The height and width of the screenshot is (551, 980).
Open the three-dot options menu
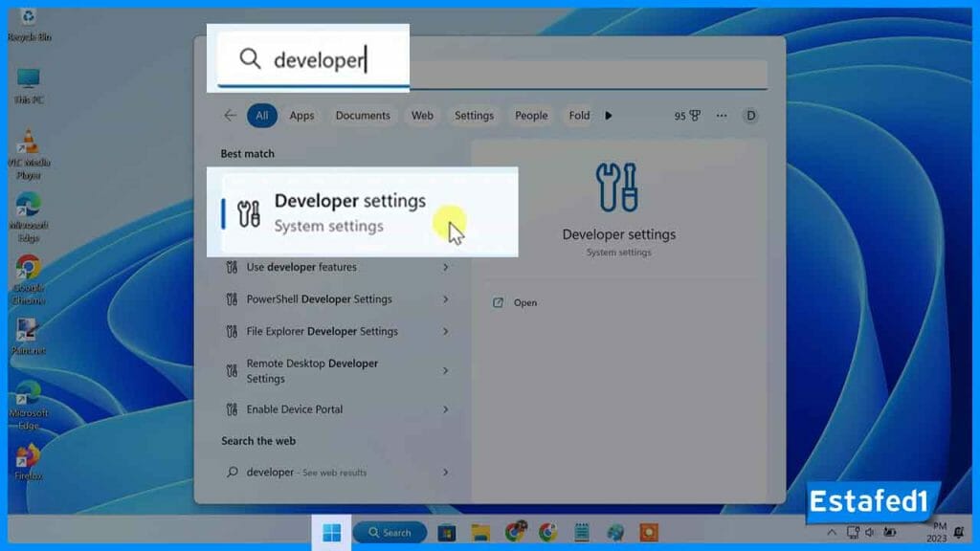[x=722, y=116]
